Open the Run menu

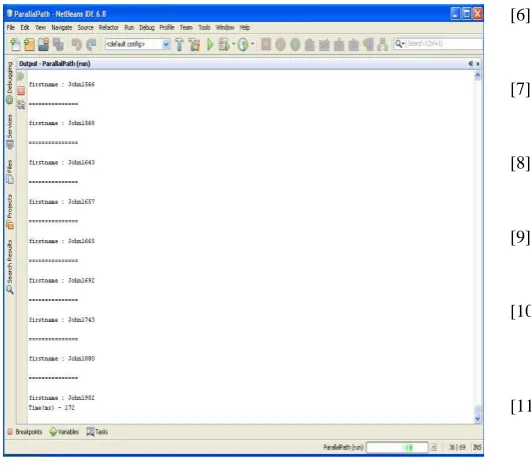[x=129, y=27]
